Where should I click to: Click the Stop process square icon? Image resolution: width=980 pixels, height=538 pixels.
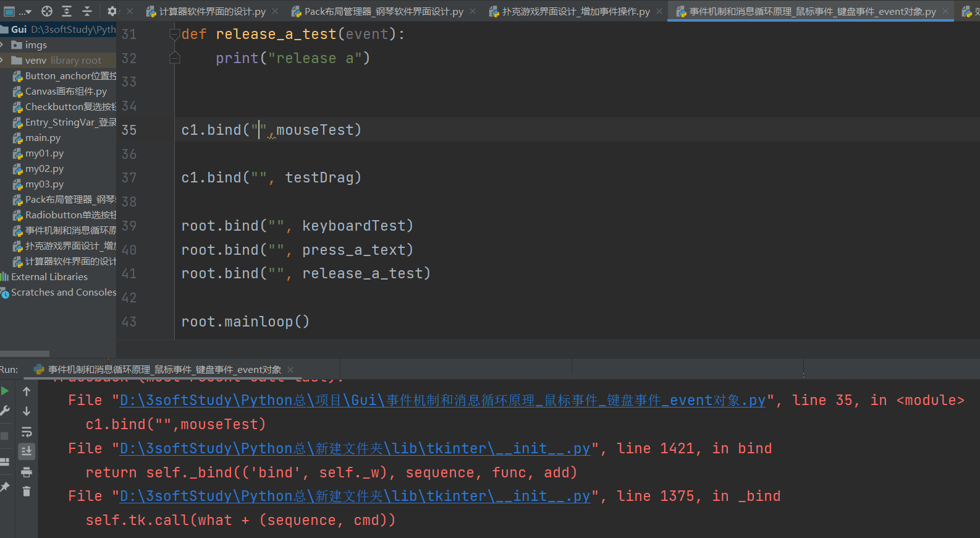tap(5, 436)
